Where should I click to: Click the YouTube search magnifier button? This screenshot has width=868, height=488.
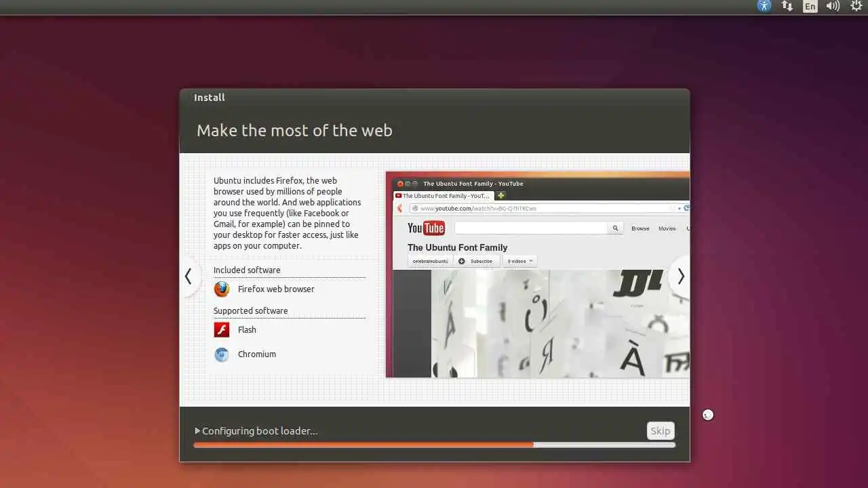coord(616,228)
